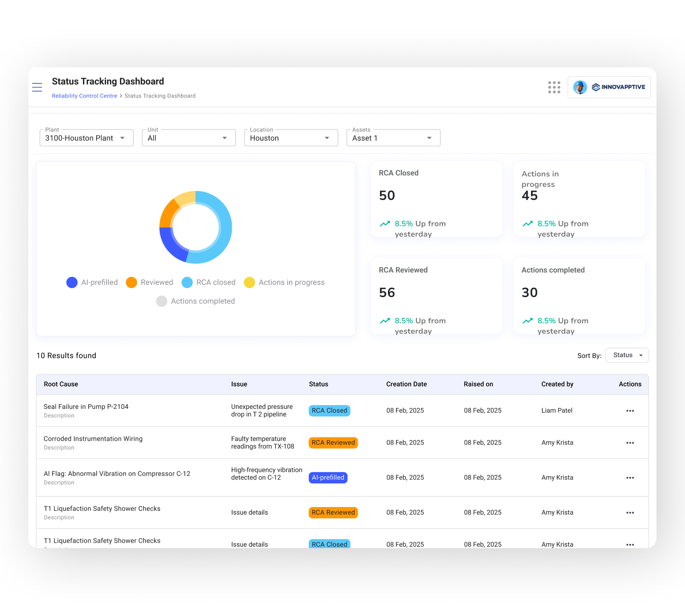Go to Reliability Control Centre breadcrumb link

pyautogui.click(x=84, y=96)
